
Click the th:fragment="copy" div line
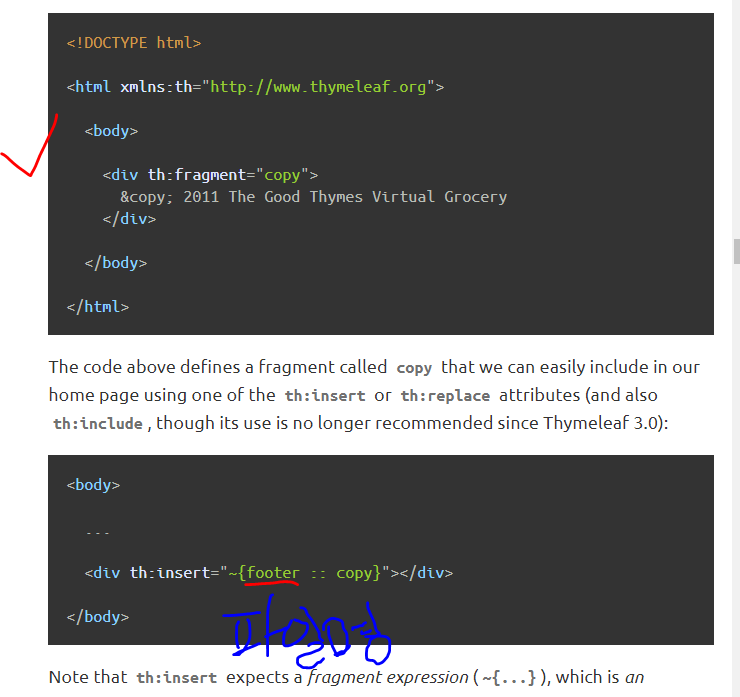click(x=210, y=175)
